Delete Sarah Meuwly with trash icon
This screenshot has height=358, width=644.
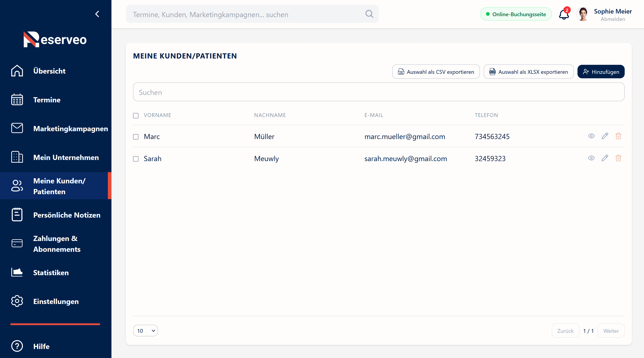pos(618,158)
